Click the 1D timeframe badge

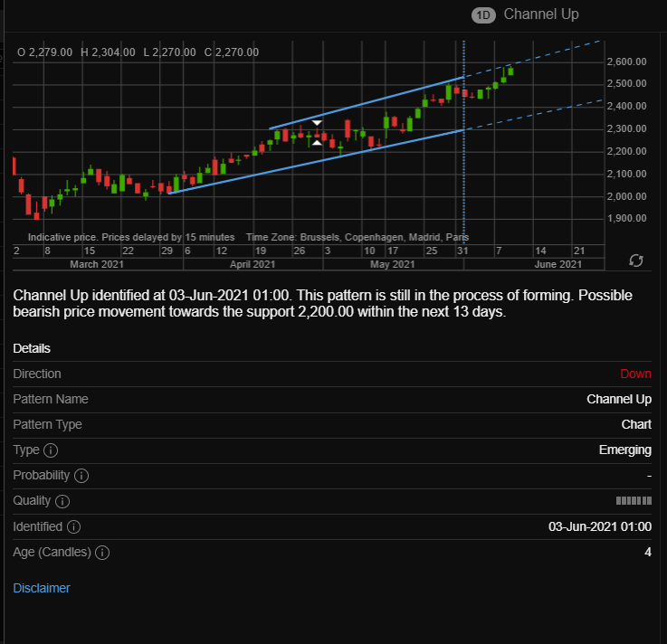(483, 15)
